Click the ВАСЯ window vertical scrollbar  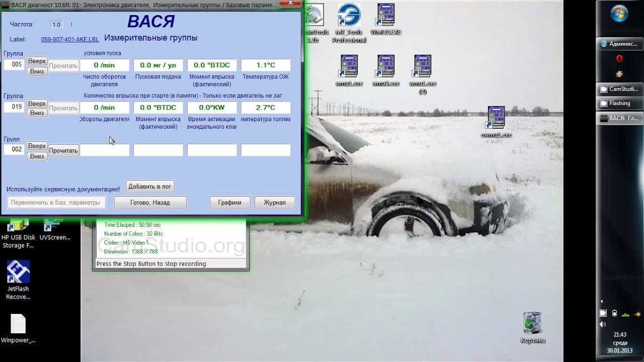pyautogui.click(x=302, y=38)
